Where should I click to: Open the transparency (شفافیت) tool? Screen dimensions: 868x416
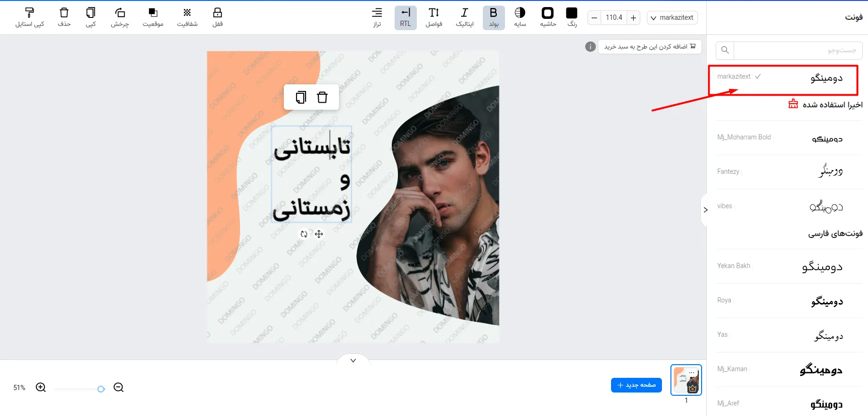187,17
